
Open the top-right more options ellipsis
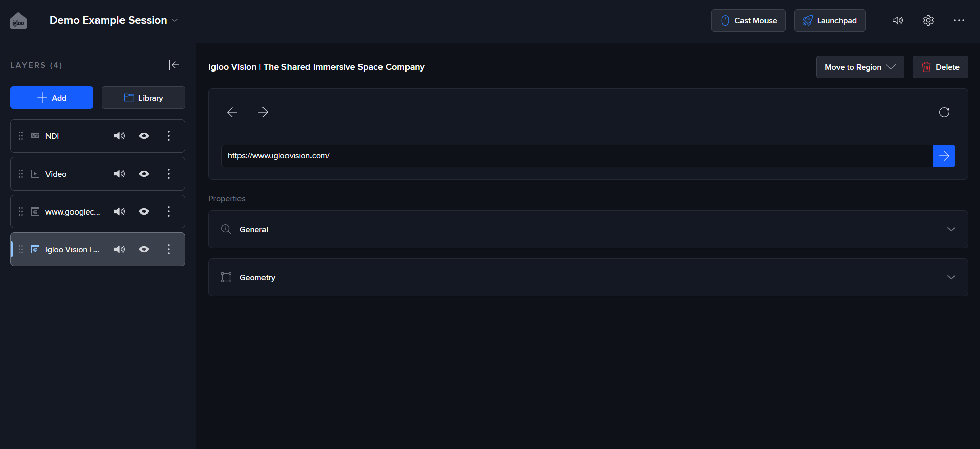pos(959,20)
